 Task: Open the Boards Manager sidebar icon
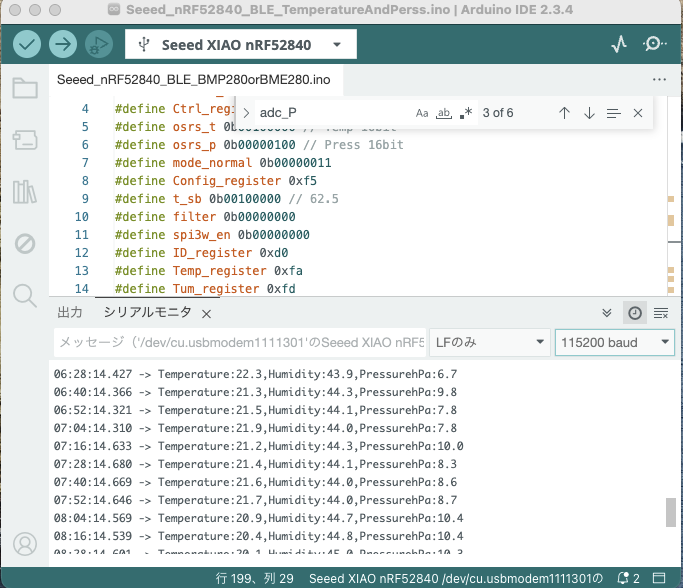[x=25, y=140]
